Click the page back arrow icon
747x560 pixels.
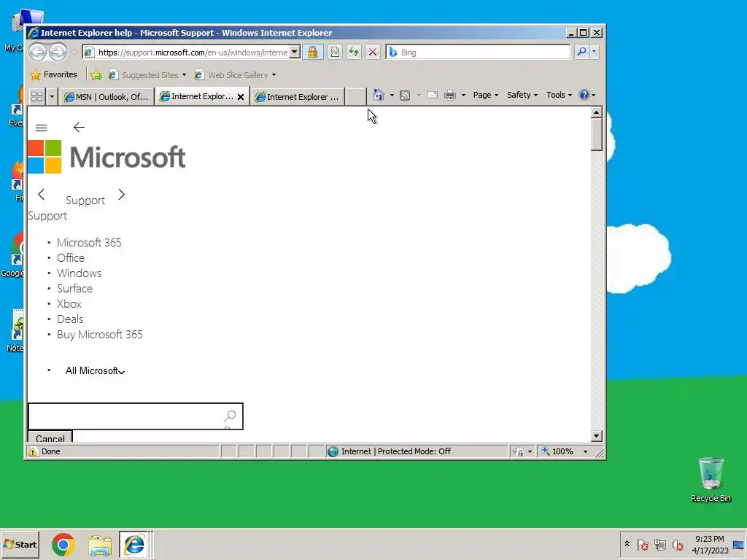pyautogui.click(x=79, y=127)
